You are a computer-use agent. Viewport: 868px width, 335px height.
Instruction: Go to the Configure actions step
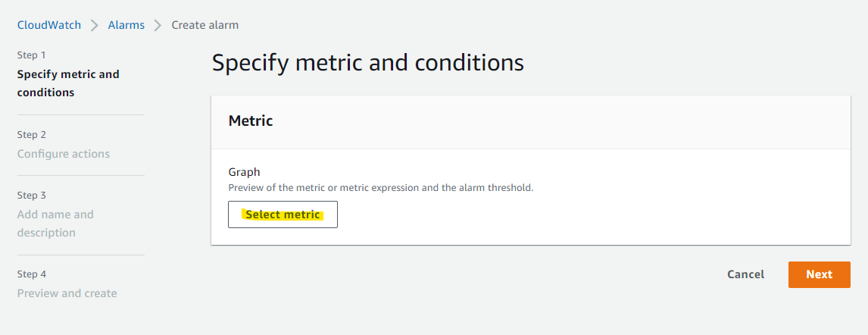click(x=64, y=154)
